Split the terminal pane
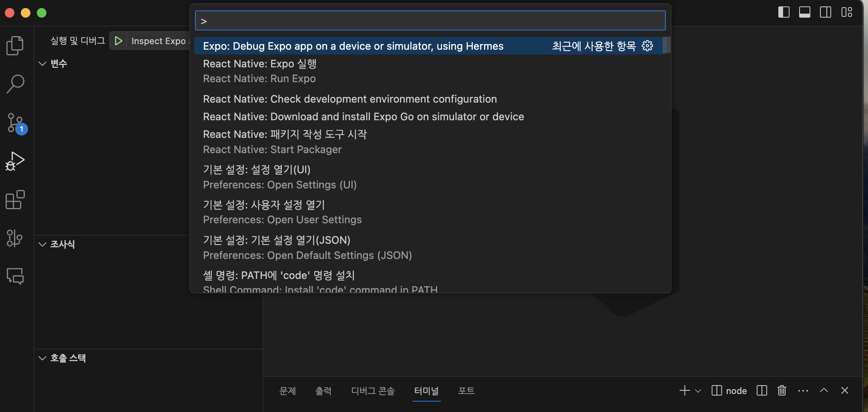The height and width of the screenshot is (412, 868). click(x=762, y=390)
